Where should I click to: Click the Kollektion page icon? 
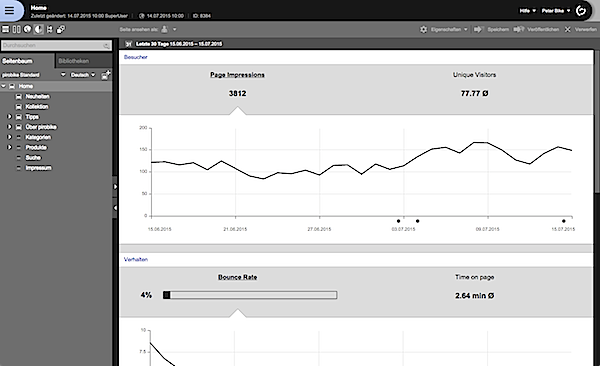(18, 106)
